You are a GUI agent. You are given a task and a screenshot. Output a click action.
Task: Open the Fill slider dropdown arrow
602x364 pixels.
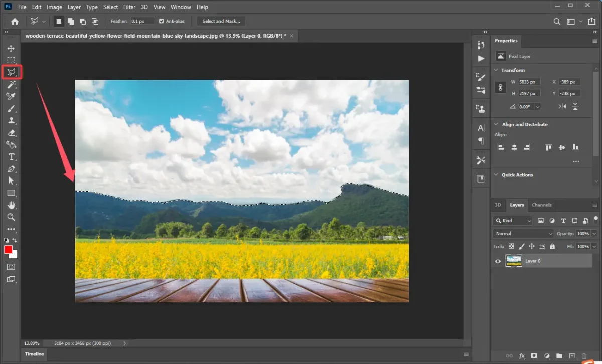click(x=594, y=247)
